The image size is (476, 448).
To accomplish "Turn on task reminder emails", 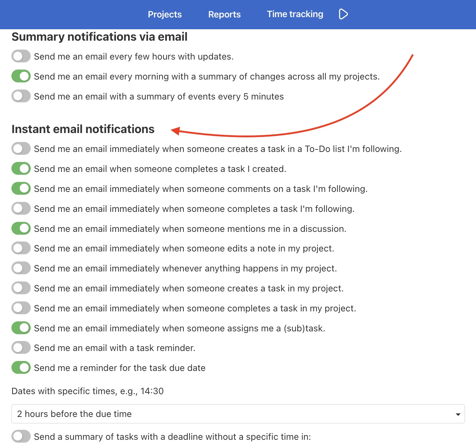I will [21, 347].
